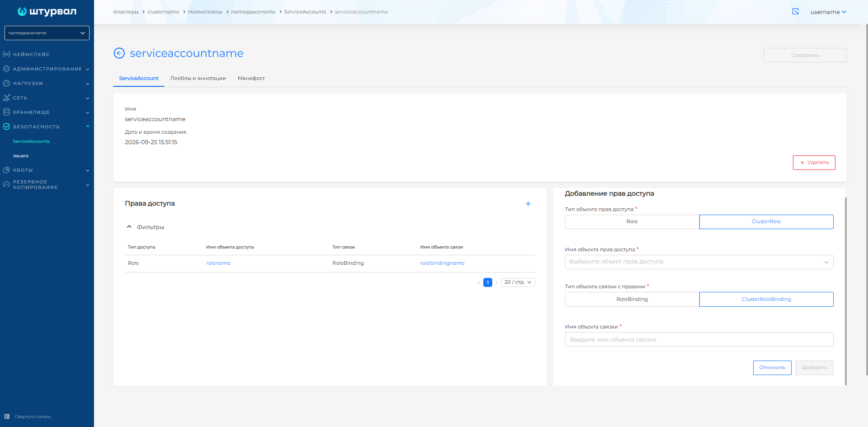This screenshot has height=427, width=868.
Task: Open the namespacename selector dropdown
Action: (47, 33)
